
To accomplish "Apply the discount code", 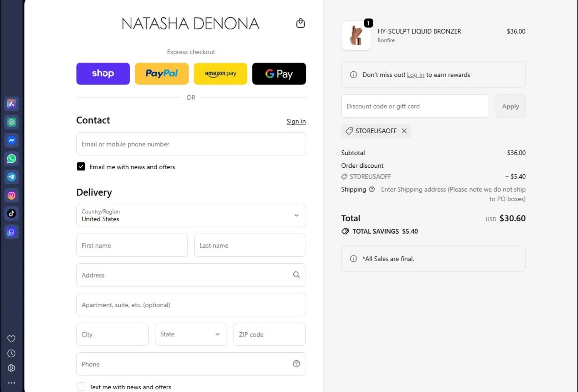I will coord(511,106).
